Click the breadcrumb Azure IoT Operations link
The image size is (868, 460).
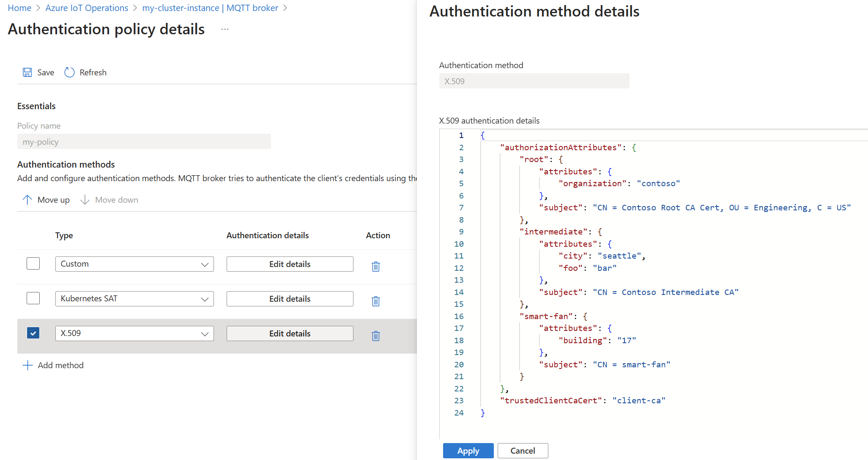pyautogui.click(x=89, y=8)
